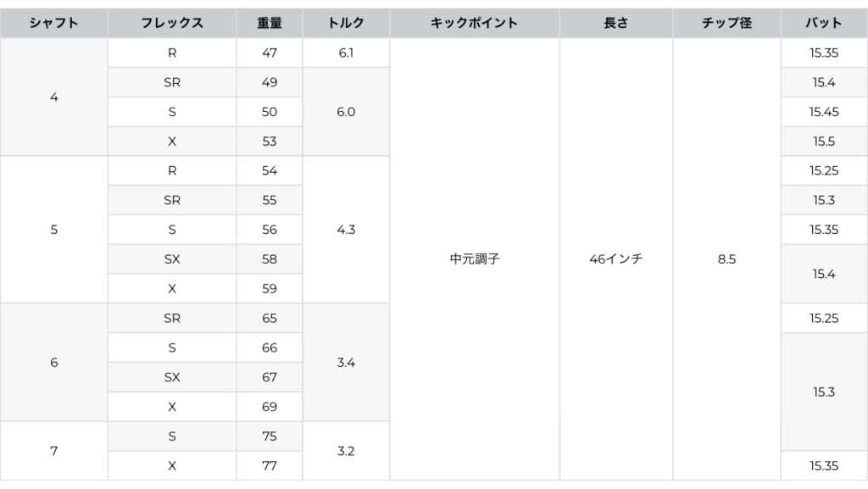Screen dimensions: 868x489
Task: Click the weight value 65 cell
Action: pos(270,318)
